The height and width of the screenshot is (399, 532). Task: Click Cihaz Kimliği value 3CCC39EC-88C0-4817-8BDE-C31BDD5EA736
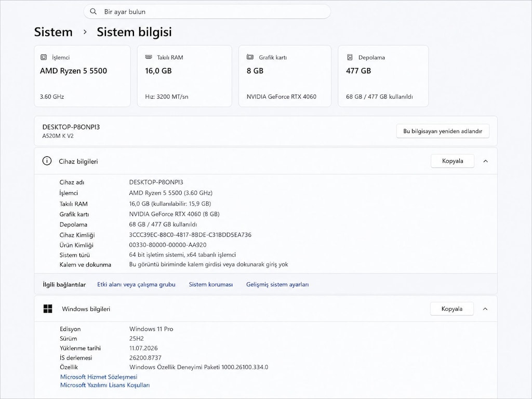[x=190, y=235]
